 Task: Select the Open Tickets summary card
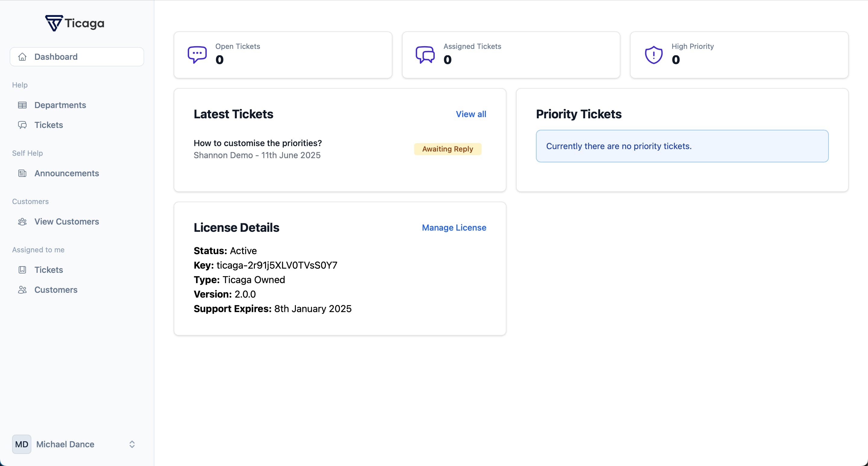tap(283, 55)
